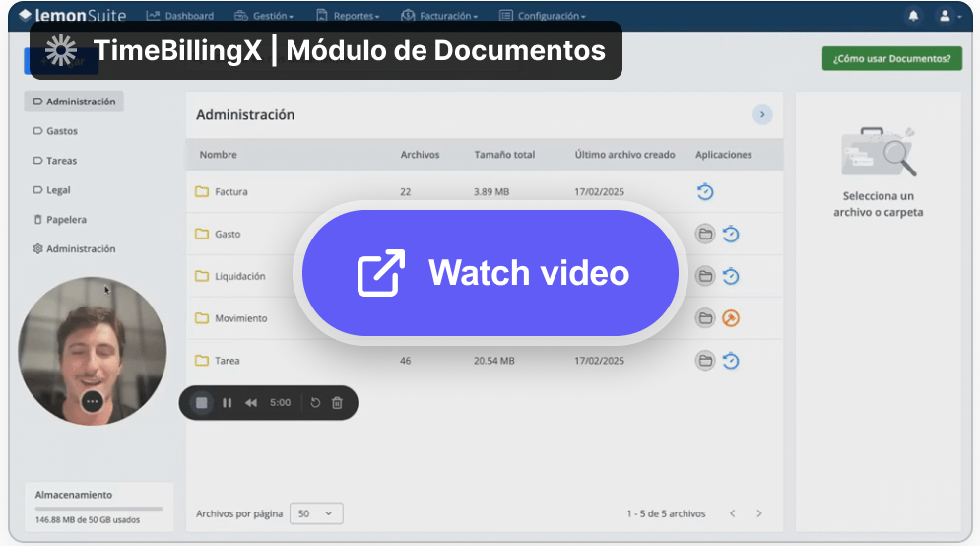Image resolution: width=980 pixels, height=546 pixels.
Task: Click the Movimiento folder name
Action: tap(240, 318)
